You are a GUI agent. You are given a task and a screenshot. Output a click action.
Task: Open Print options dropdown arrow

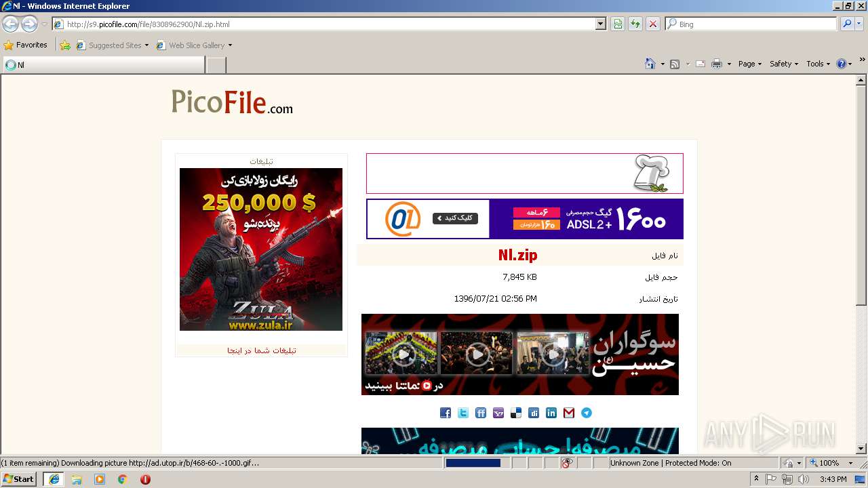tap(729, 64)
